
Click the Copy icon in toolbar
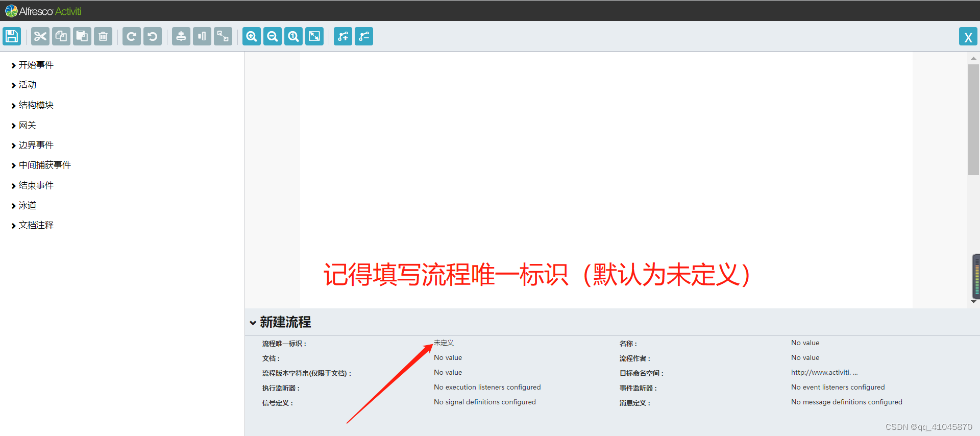[x=61, y=36]
